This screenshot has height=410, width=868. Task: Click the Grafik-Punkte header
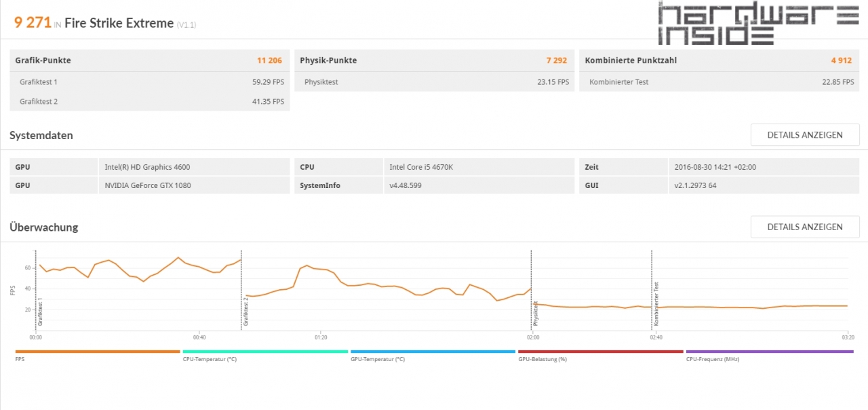coord(43,60)
